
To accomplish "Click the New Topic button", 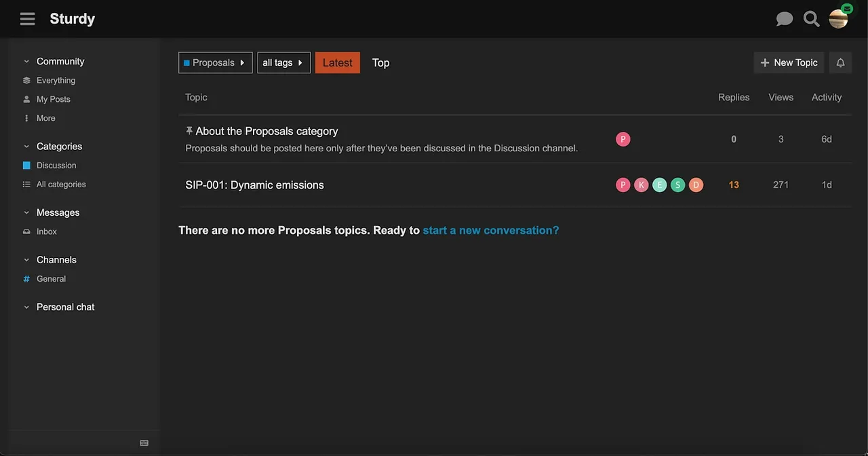I will [789, 62].
